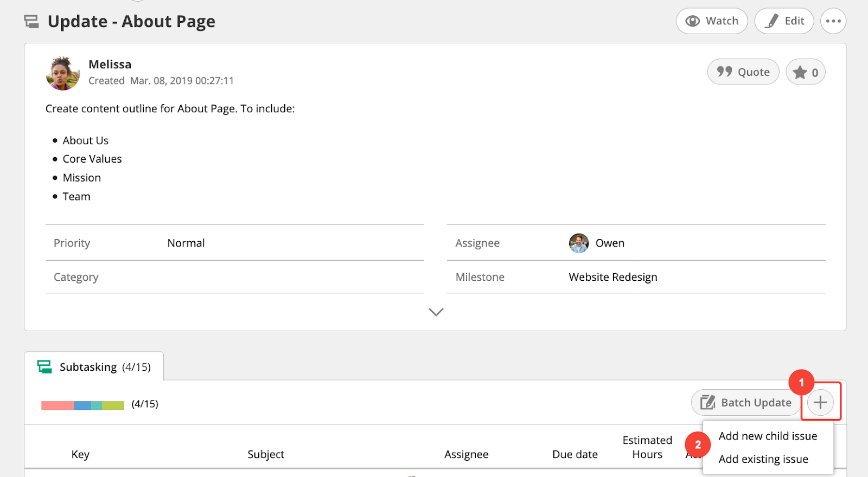Star this issue

(805, 72)
